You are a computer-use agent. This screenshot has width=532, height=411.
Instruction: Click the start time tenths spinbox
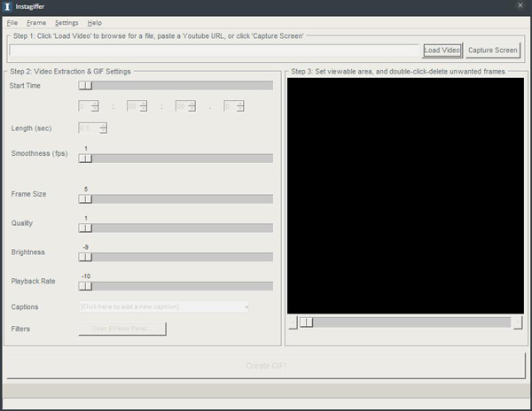click(x=234, y=106)
